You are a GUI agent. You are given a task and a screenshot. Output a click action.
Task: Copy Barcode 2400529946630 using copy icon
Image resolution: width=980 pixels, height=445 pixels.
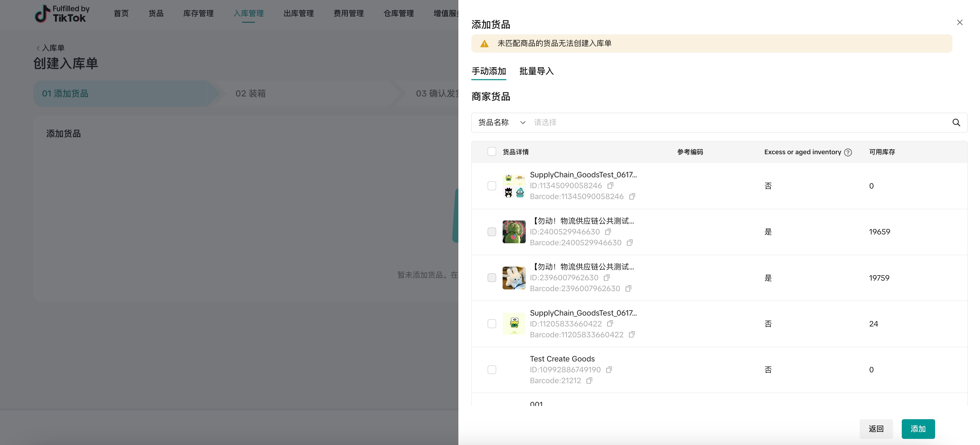pyautogui.click(x=630, y=243)
